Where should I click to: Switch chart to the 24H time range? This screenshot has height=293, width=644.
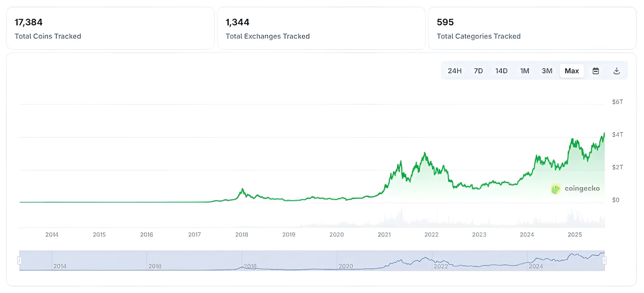point(454,71)
